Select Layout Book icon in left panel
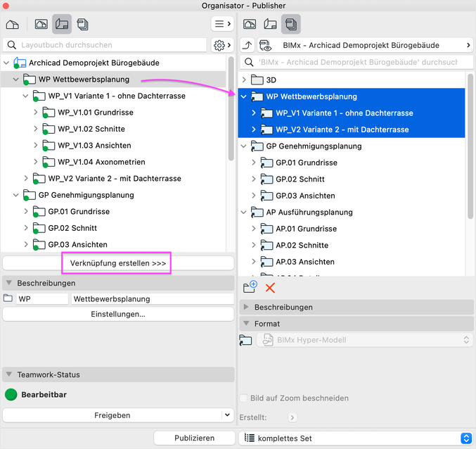The width and height of the screenshot is (476, 449). (x=62, y=25)
